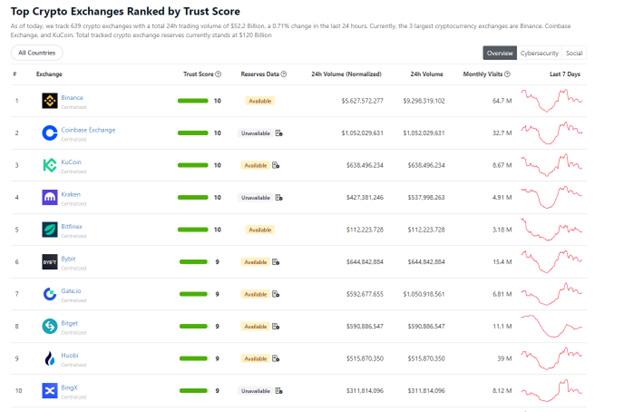Viewport: 624px width, 412px height.
Task: Click Kraken Unavailable reserves badge
Action: click(x=255, y=197)
